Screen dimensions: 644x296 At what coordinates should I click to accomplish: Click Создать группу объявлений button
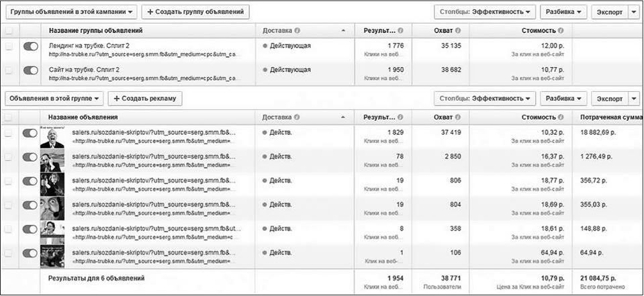[x=195, y=12]
